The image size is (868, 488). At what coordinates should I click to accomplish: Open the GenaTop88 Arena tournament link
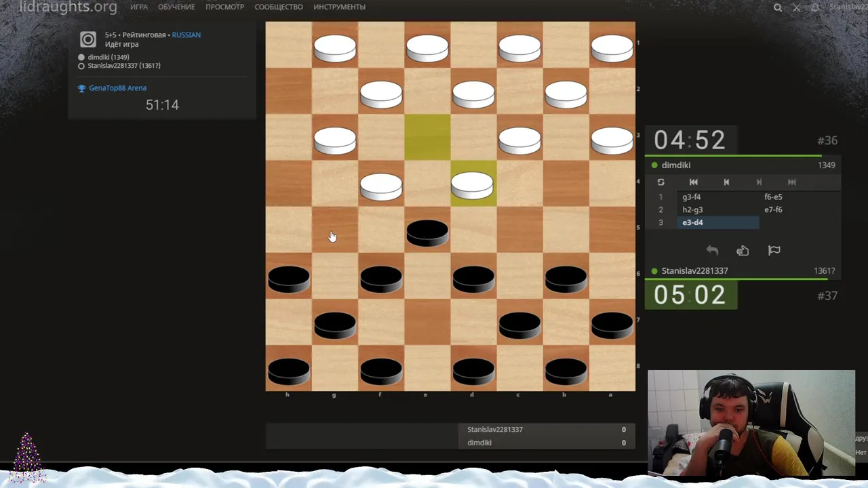click(117, 88)
